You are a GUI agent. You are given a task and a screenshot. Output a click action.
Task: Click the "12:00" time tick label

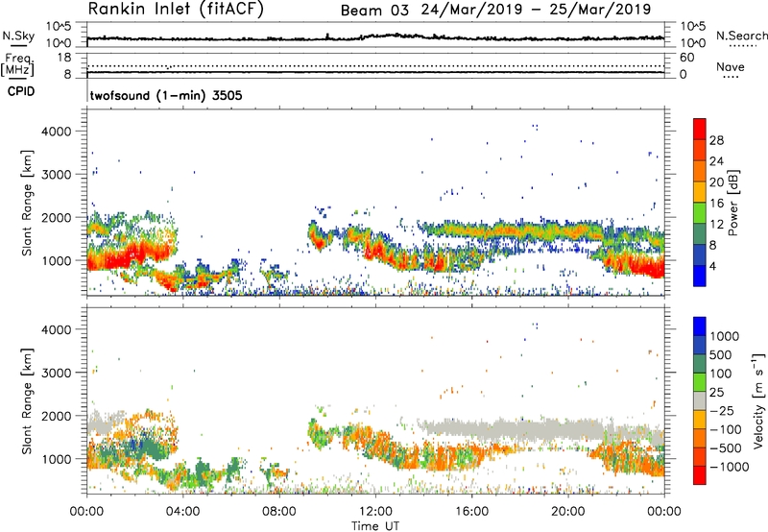375,512
